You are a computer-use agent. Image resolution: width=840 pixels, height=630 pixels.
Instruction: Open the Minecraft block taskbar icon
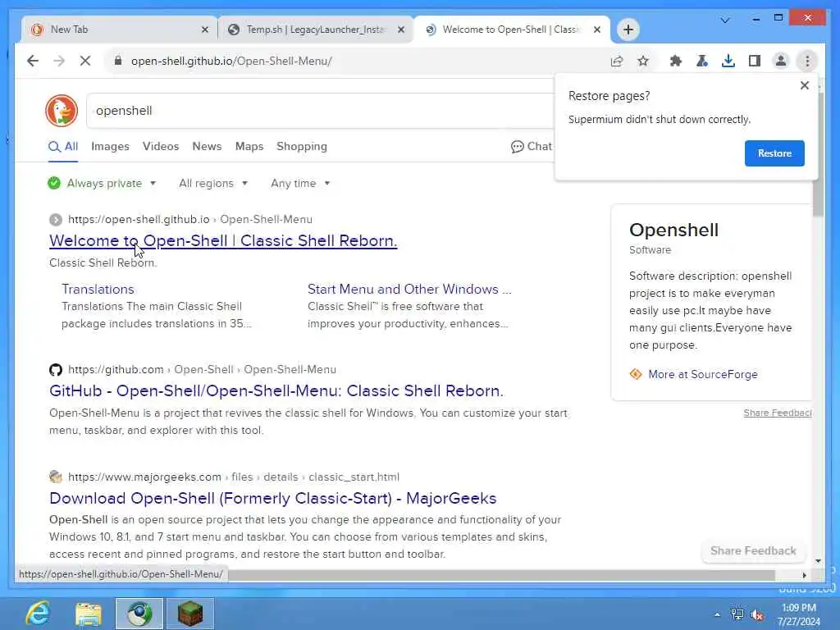pyautogui.click(x=190, y=614)
